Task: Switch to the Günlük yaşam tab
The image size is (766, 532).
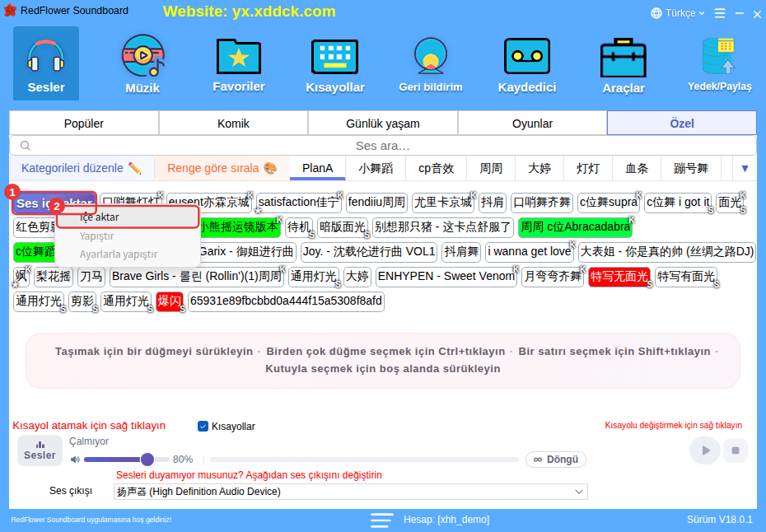Action: [x=382, y=124]
